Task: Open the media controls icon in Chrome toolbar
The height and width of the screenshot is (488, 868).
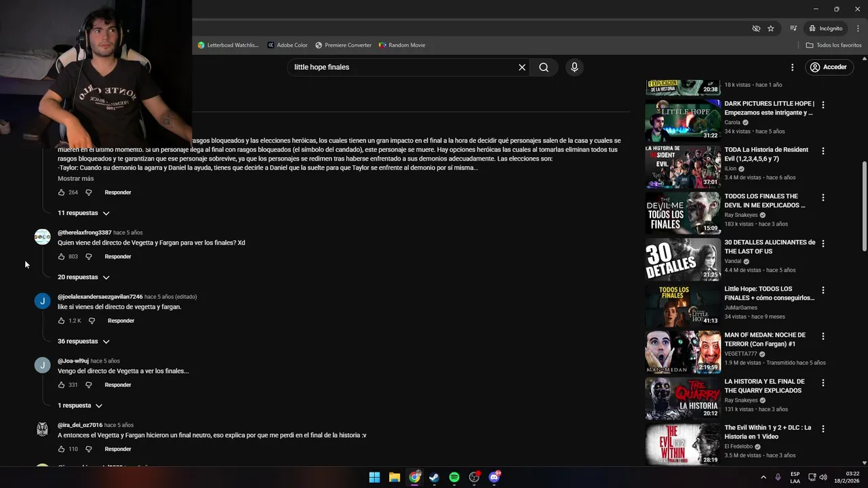Action: pos(793,28)
